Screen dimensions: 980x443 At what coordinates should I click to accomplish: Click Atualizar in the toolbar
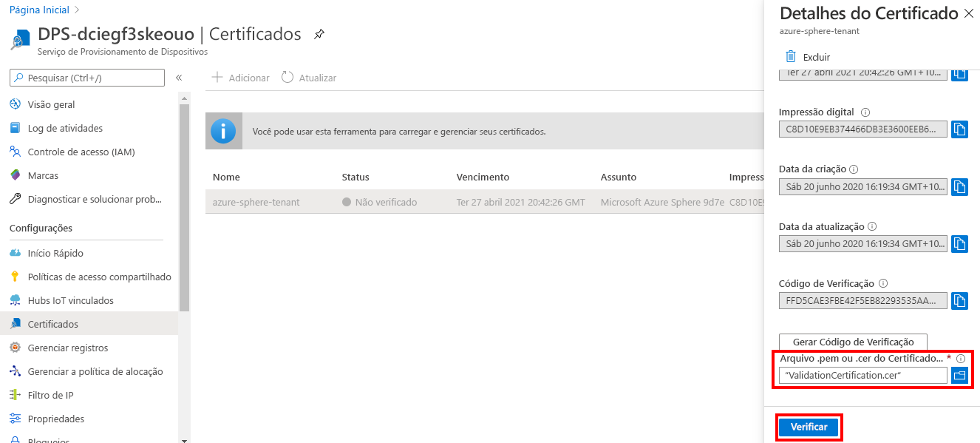pyautogui.click(x=309, y=78)
